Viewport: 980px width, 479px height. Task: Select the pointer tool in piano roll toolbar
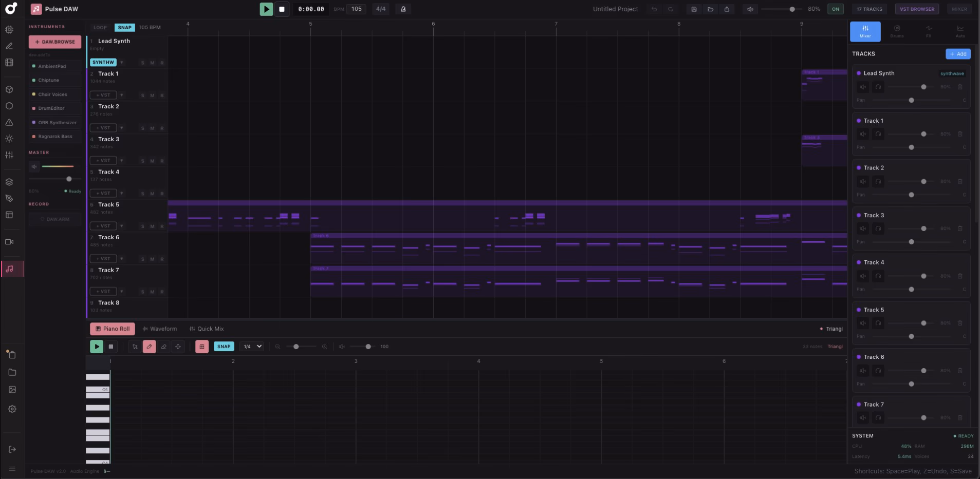coord(135,347)
